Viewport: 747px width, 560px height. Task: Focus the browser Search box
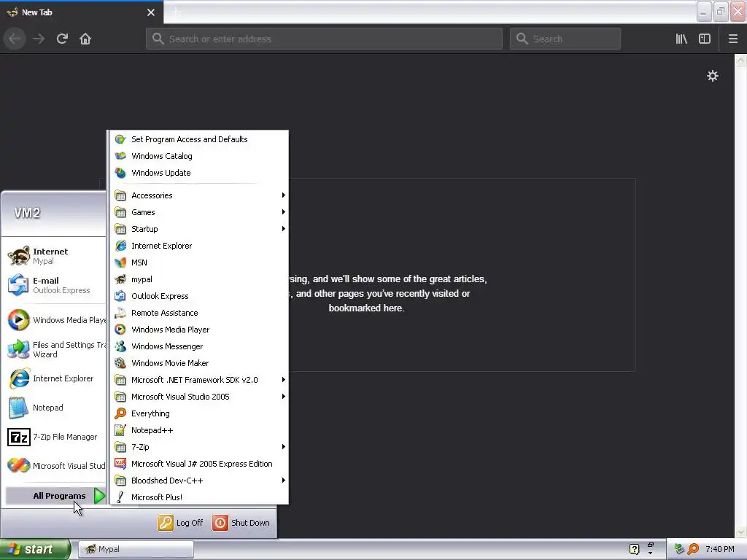click(x=565, y=39)
